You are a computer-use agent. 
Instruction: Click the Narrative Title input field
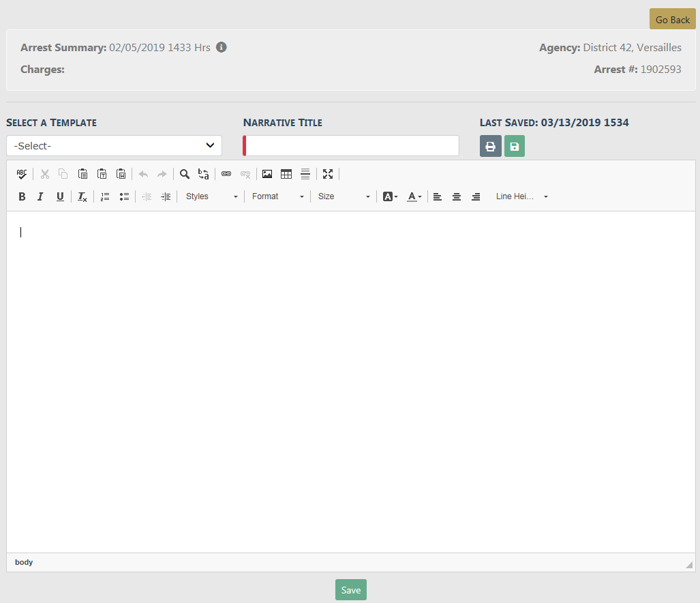[352, 146]
